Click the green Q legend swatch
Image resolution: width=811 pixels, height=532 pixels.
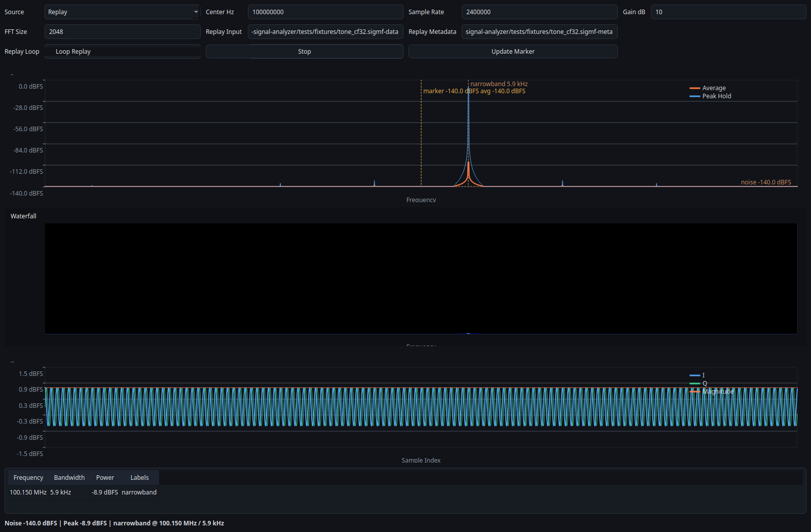694,384
